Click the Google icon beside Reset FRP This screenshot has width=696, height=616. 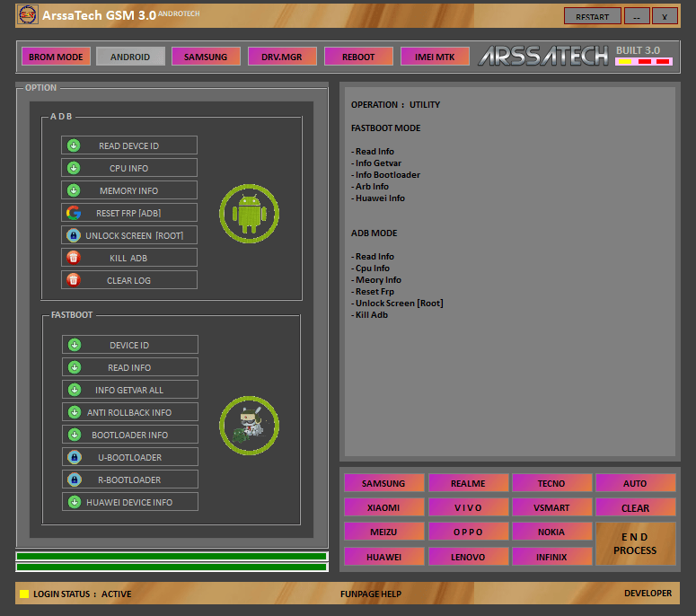point(73,213)
